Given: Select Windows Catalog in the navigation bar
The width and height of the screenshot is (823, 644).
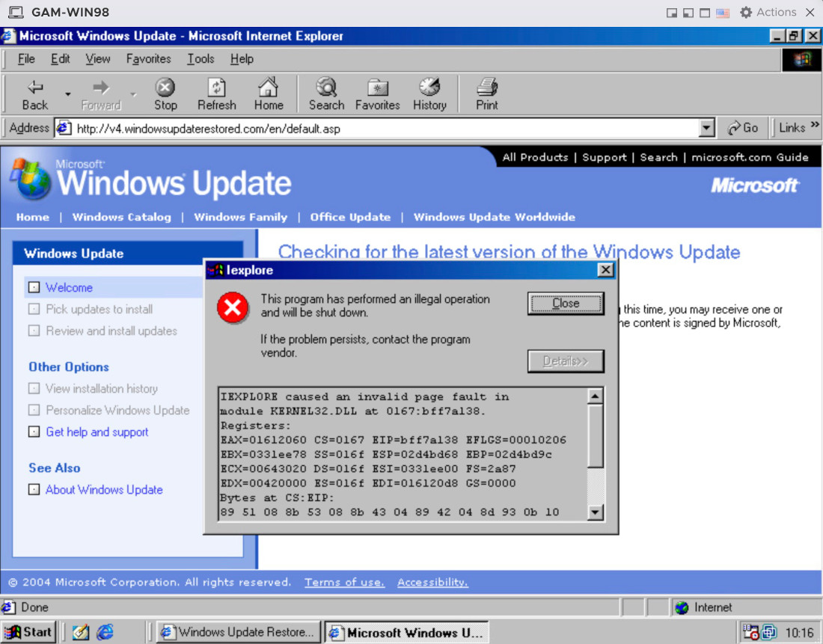Looking at the screenshot, I should tap(121, 217).
